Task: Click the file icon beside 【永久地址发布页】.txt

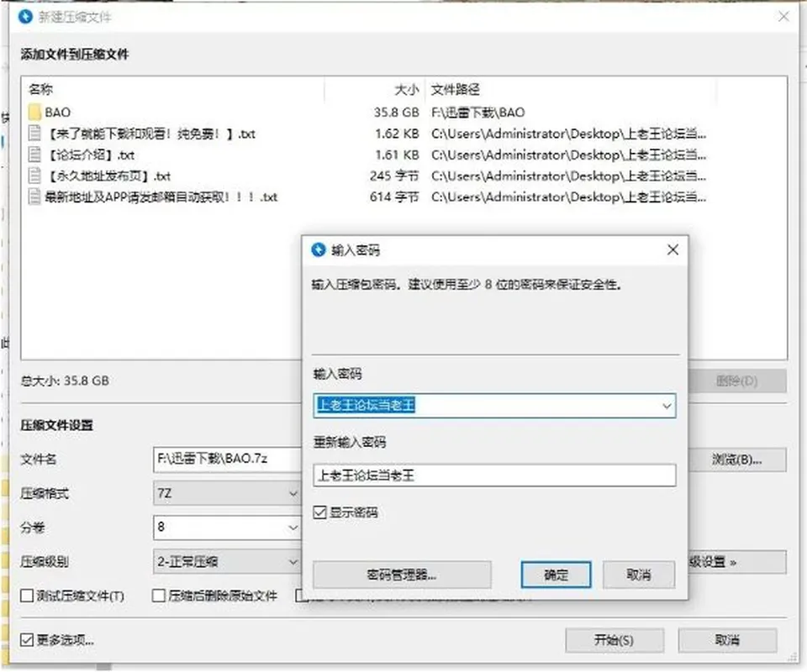Action: pyautogui.click(x=34, y=176)
